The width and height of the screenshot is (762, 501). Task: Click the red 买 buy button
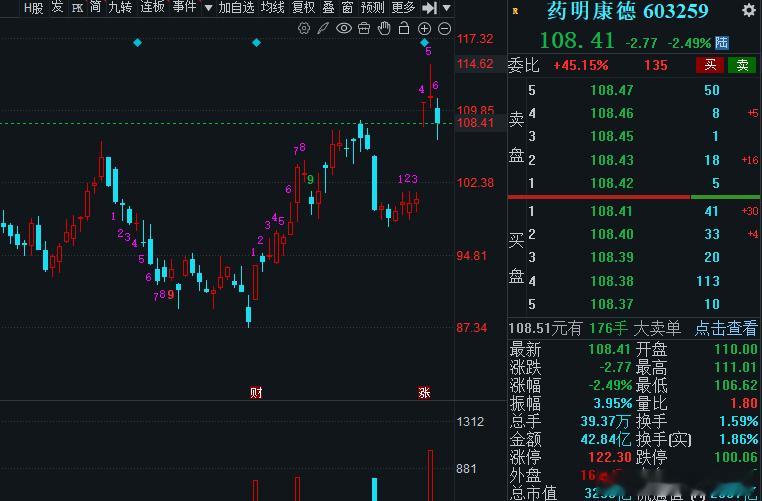(710, 65)
